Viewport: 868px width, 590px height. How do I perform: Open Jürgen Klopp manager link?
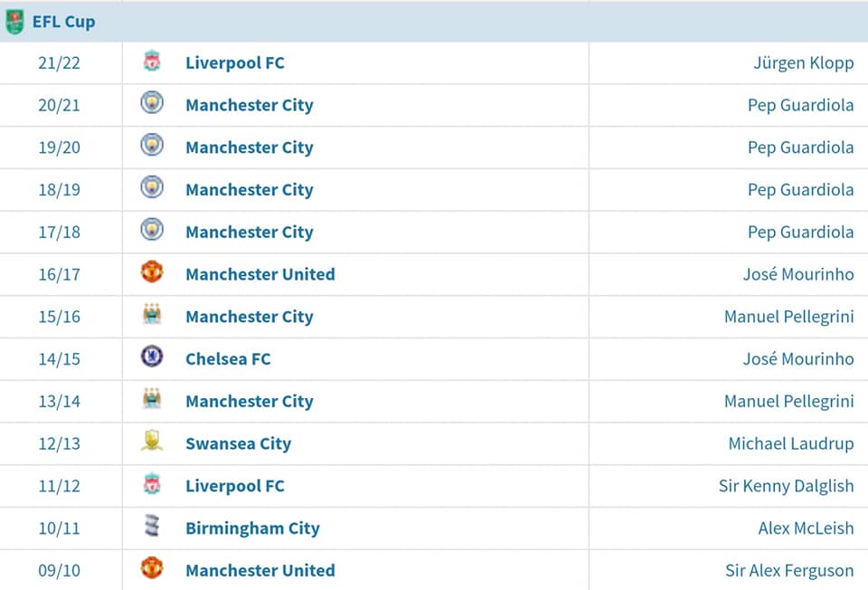803,63
